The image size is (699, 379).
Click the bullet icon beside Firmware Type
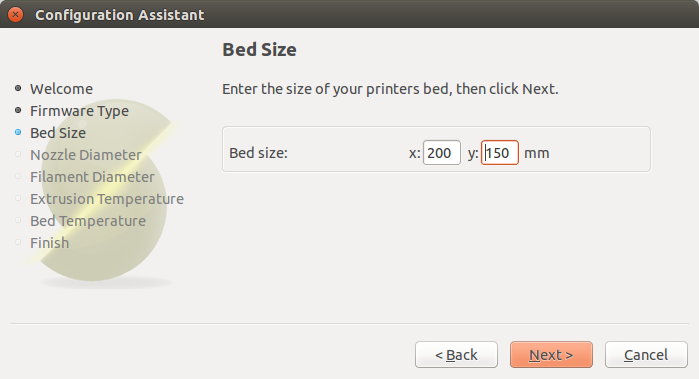point(18,110)
